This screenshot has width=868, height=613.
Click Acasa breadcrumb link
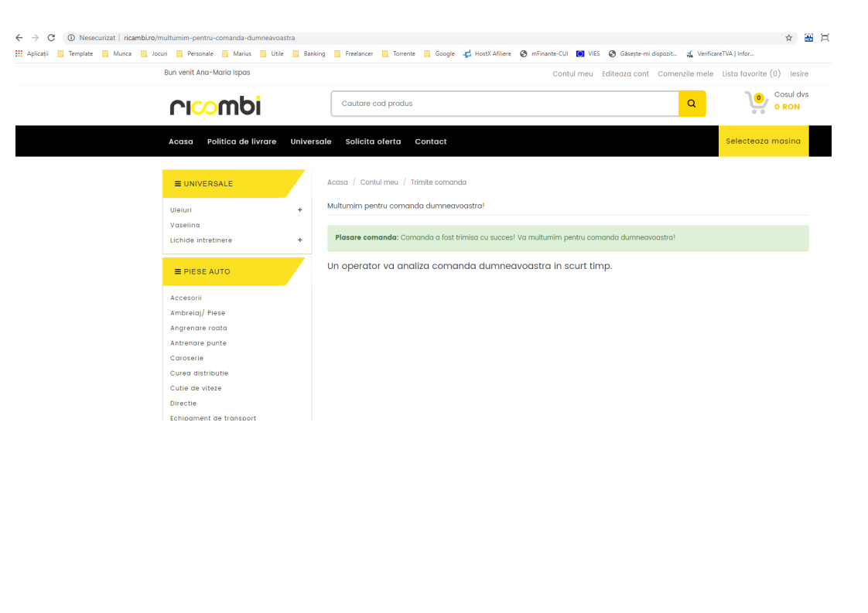(x=337, y=182)
